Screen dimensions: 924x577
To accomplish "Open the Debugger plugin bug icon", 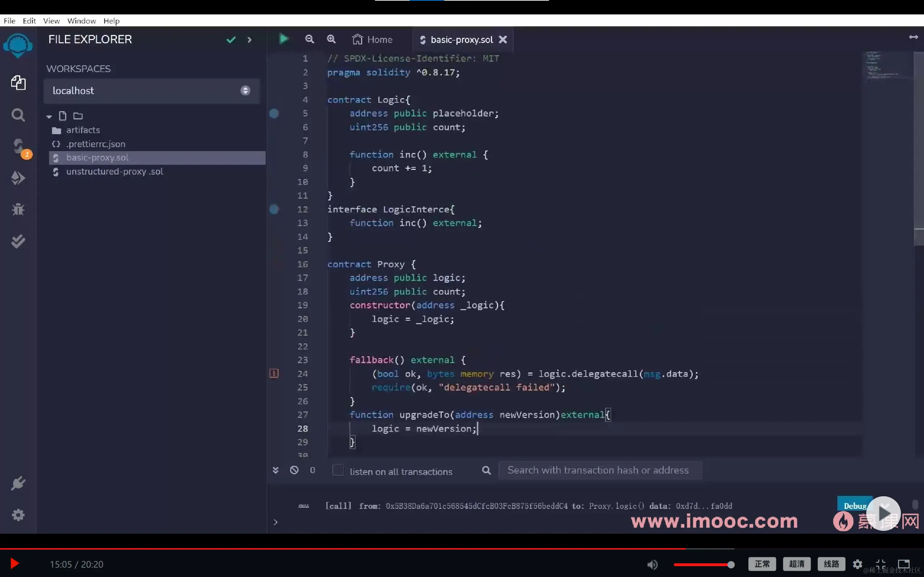I will click(x=18, y=209).
